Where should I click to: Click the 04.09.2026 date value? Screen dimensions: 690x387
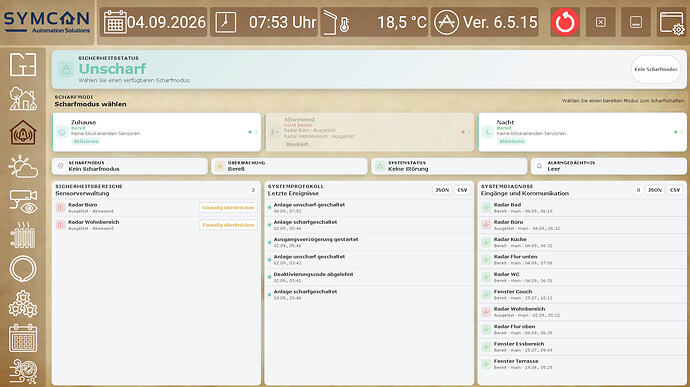[166, 22]
